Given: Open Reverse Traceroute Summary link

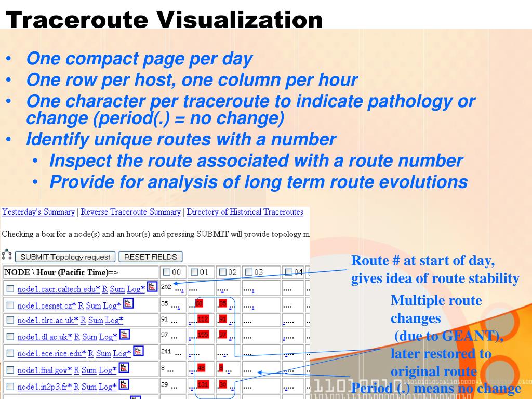Looking at the screenshot, I should tap(130, 212).
